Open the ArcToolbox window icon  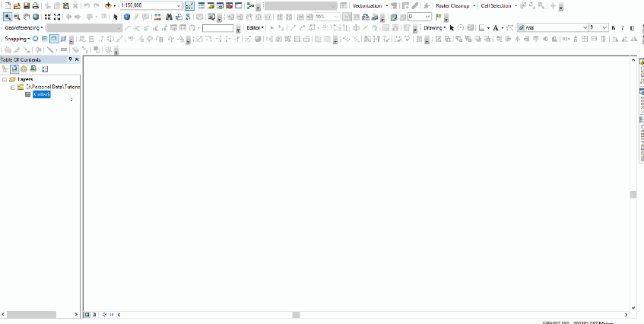click(x=229, y=6)
